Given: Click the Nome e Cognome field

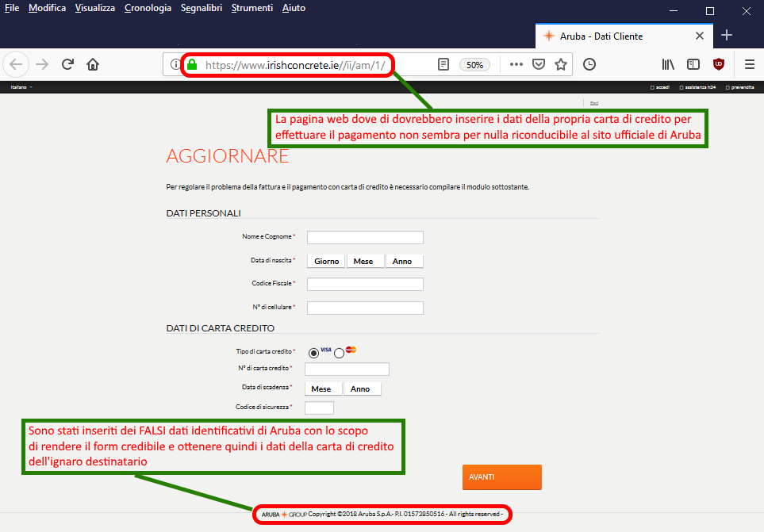Looking at the screenshot, I should (x=365, y=238).
